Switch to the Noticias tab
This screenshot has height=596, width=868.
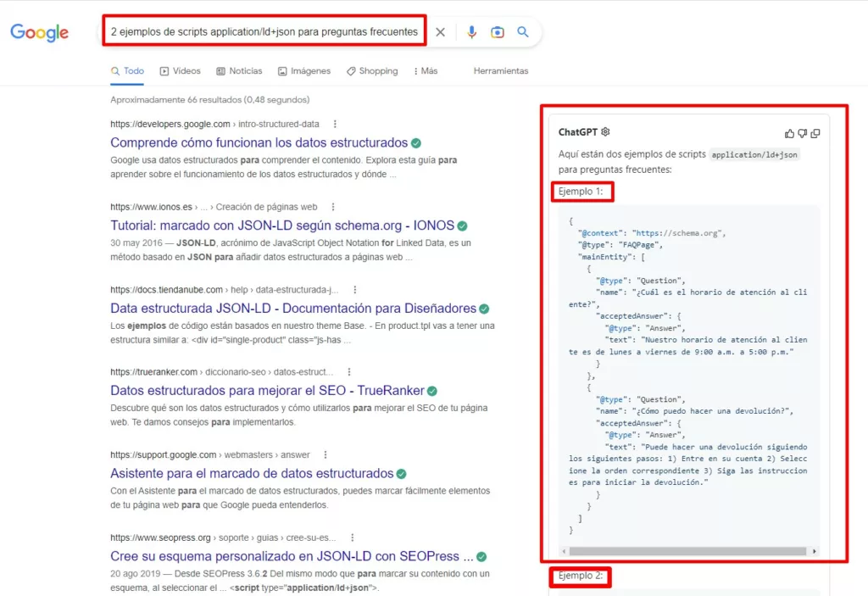[x=239, y=71]
